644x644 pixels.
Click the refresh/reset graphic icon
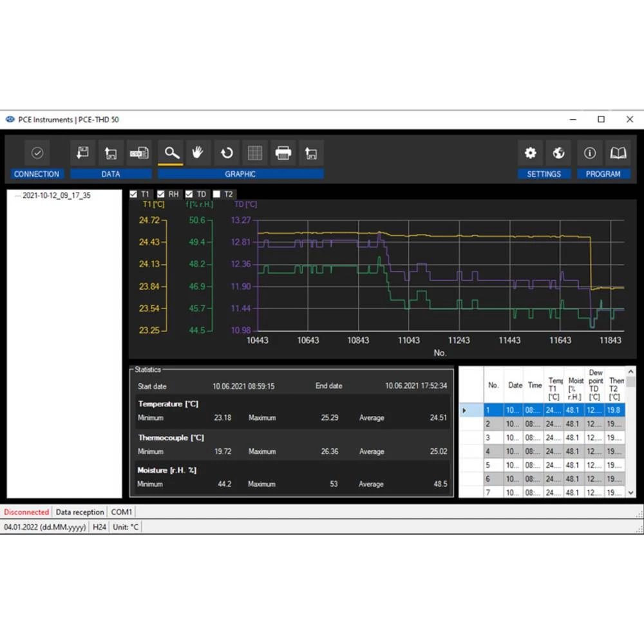[227, 153]
